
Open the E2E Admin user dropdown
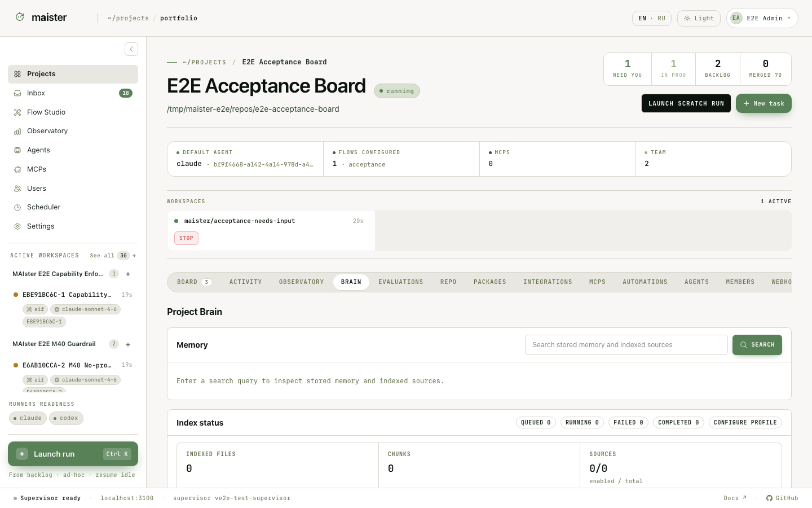click(762, 18)
